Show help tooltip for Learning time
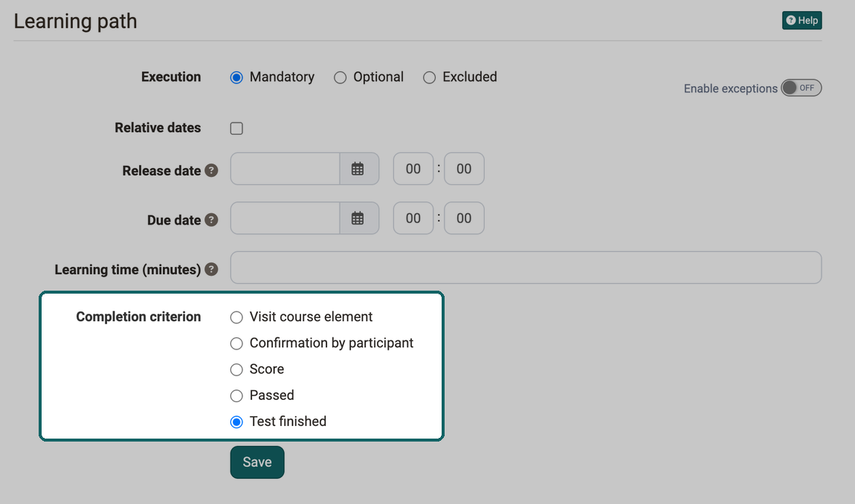Screen dimensions: 855x504 [211, 269]
